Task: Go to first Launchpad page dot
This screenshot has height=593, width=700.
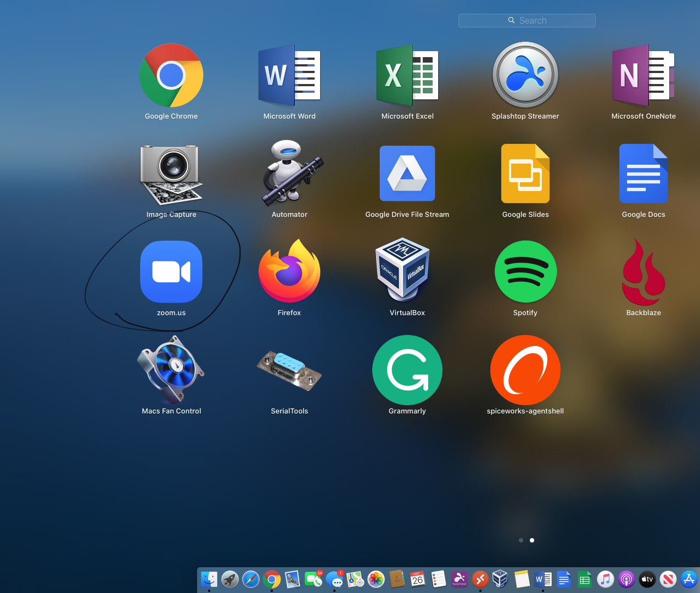Action: coord(521,540)
